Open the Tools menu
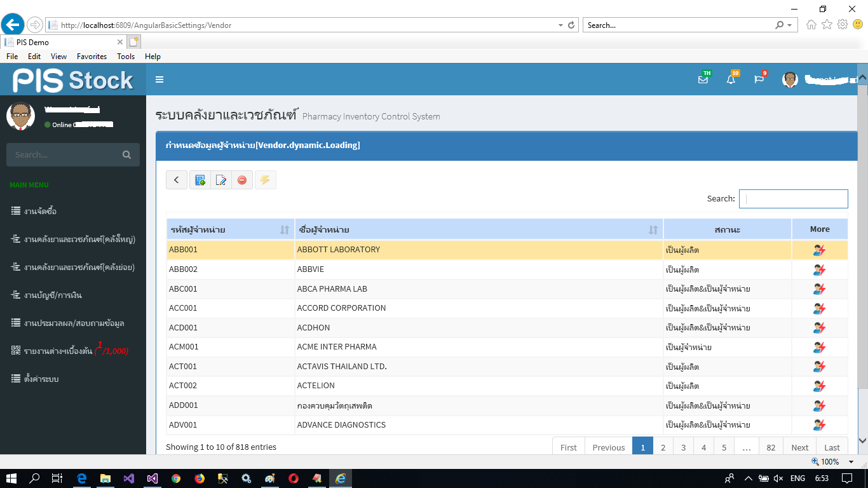 (x=126, y=57)
